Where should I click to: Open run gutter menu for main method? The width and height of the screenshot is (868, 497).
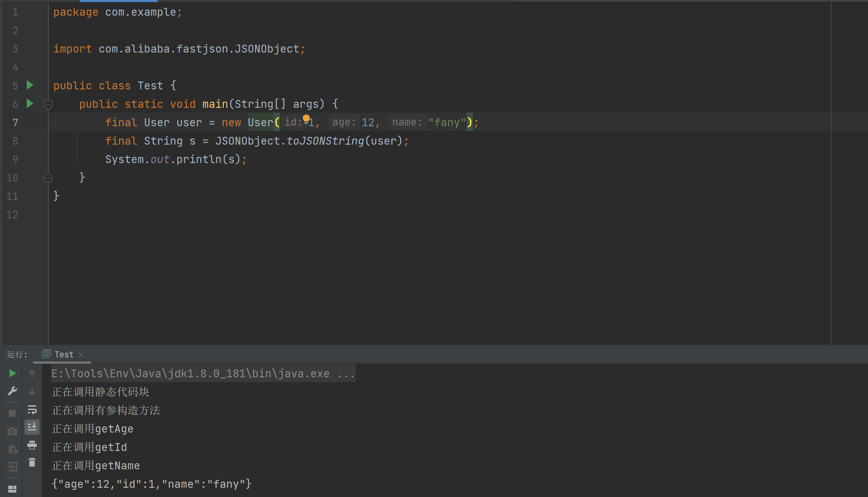(30, 103)
